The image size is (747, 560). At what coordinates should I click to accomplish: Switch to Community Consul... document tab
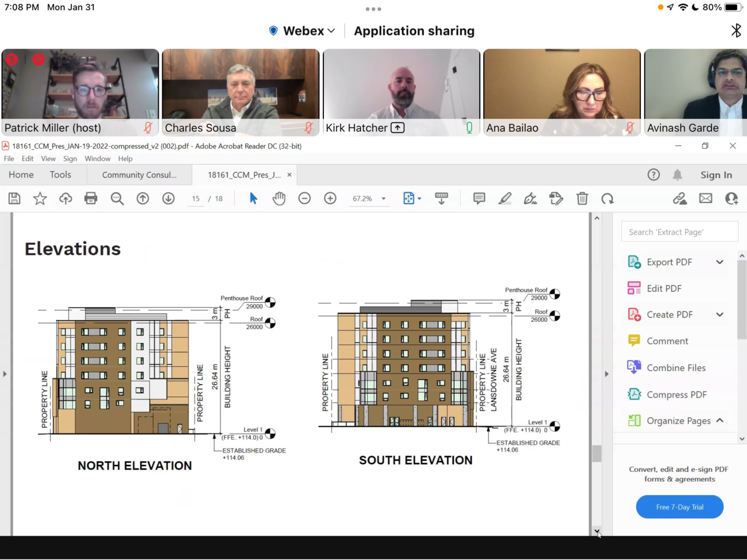[x=139, y=174]
